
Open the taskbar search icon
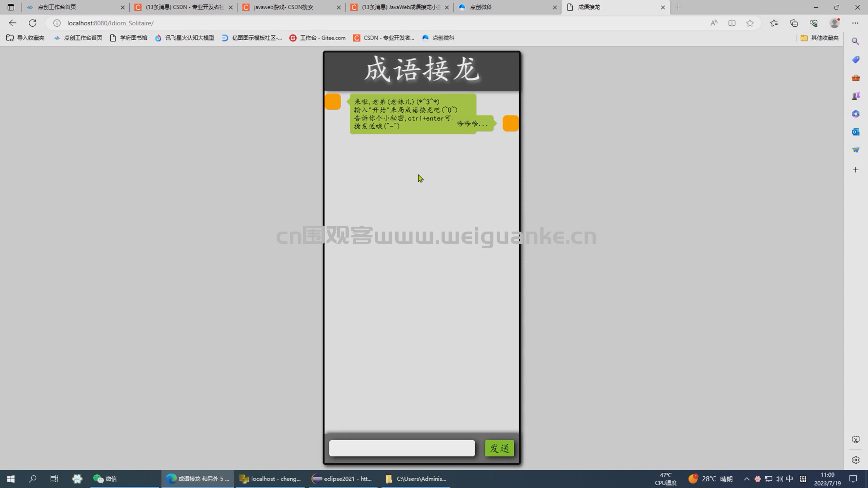tap(33, 479)
